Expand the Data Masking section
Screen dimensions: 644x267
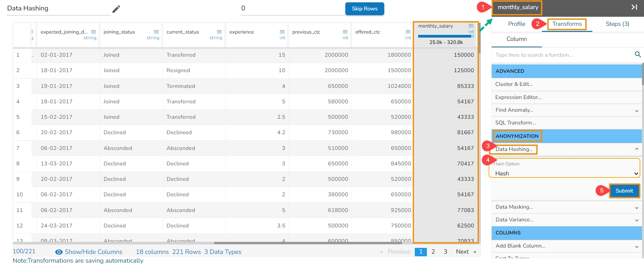(x=636, y=208)
